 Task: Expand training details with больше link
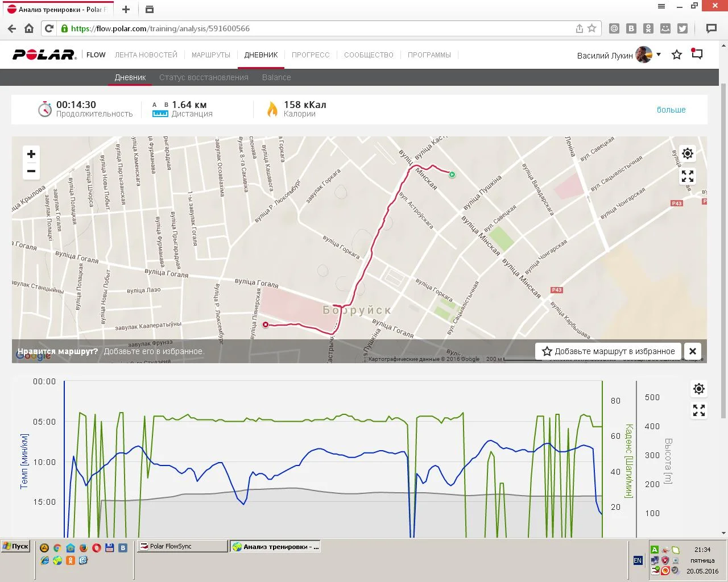671,110
